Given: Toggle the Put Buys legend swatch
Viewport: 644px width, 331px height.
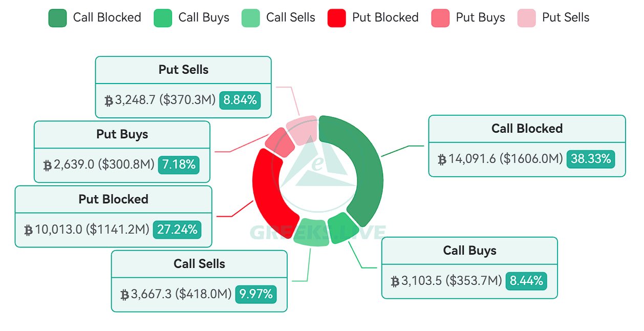Looking at the screenshot, I should coord(440,18).
